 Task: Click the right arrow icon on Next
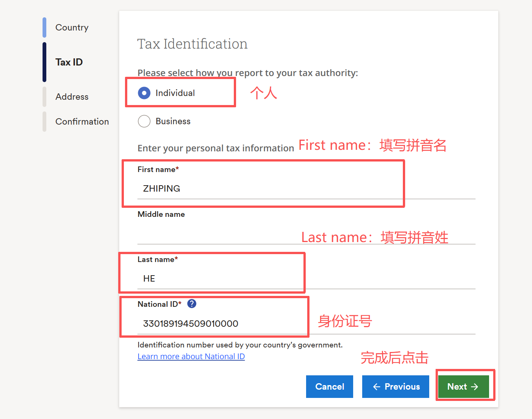(475, 387)
